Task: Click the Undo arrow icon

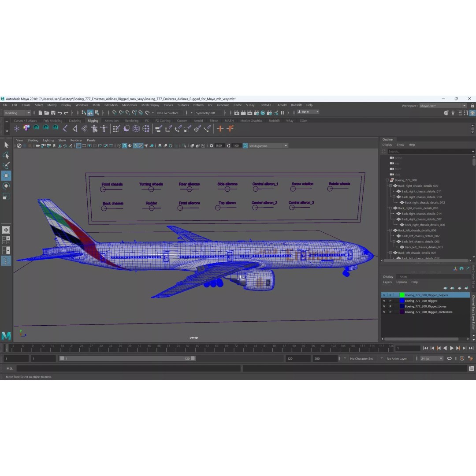Action: pyautogui.click(x=60, y=113)
